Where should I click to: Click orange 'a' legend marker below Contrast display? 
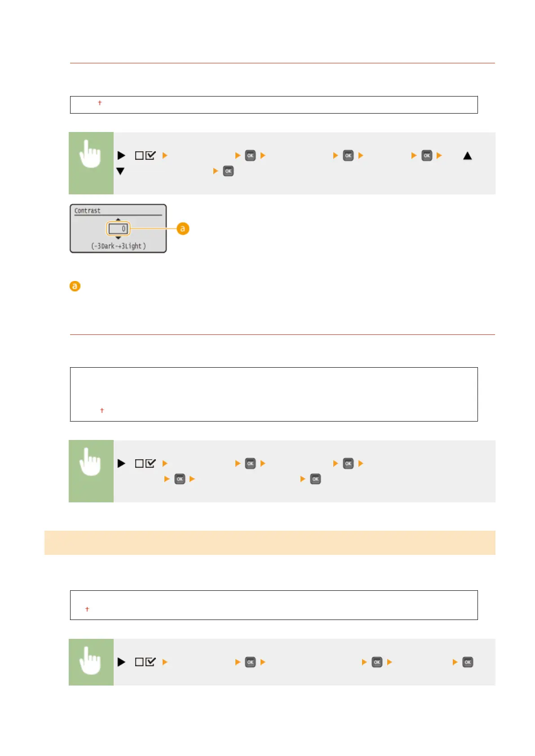[x=75, y=286]
